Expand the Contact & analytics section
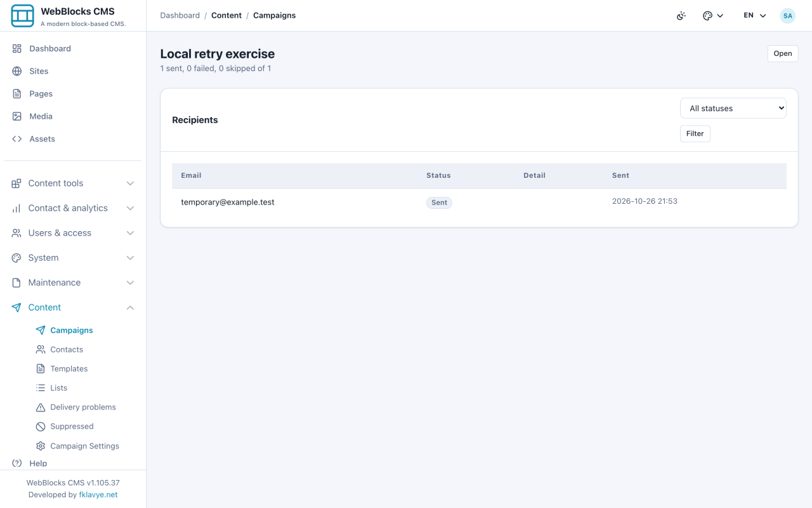The image size is (812, 508). tap(73, 208)
